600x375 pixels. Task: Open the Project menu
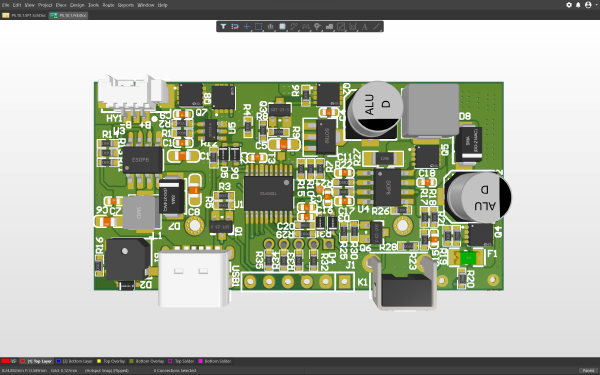tap(45, 5)
